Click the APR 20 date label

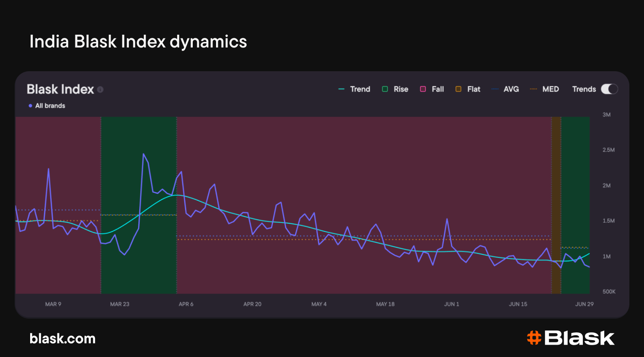tap(252, 304)
